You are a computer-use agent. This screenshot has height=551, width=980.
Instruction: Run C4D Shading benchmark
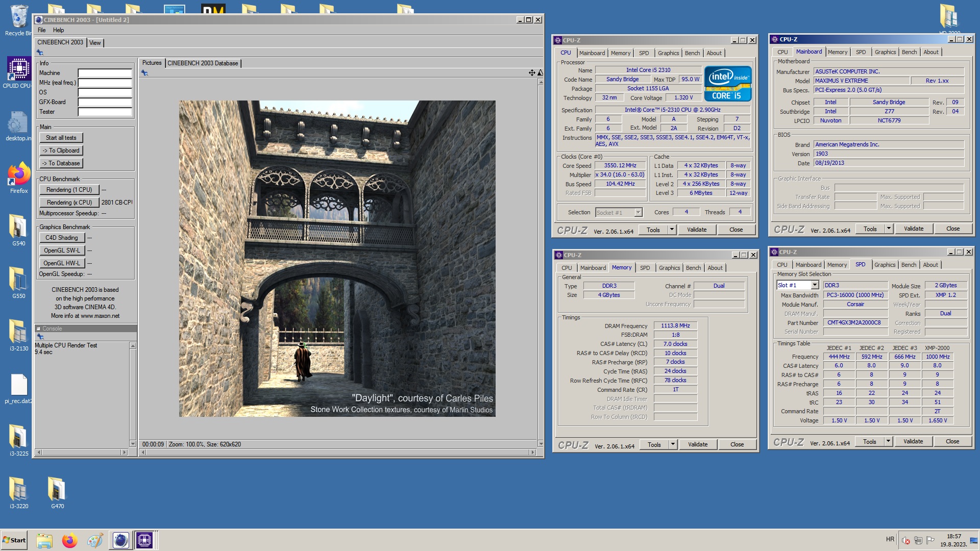coord(61,238)
